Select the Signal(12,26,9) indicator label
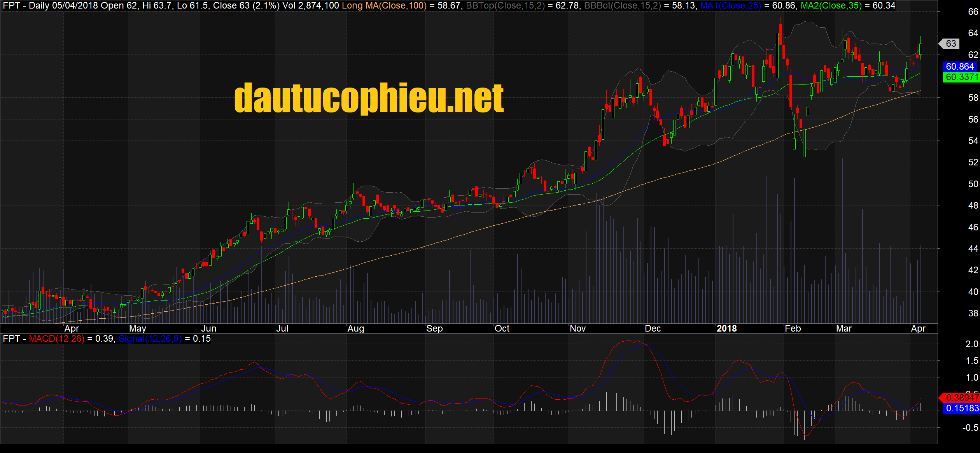The width and height of the screenshot is (980, 453). tap(150, 339)
